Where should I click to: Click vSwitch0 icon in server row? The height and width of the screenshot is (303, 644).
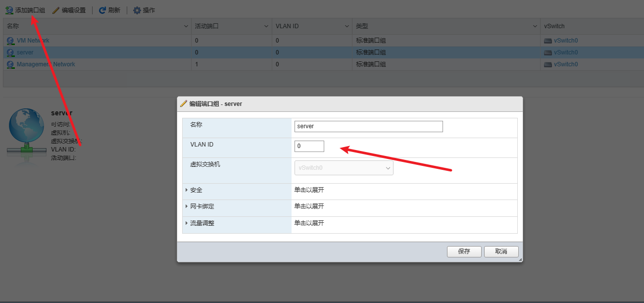click(547, 52)
